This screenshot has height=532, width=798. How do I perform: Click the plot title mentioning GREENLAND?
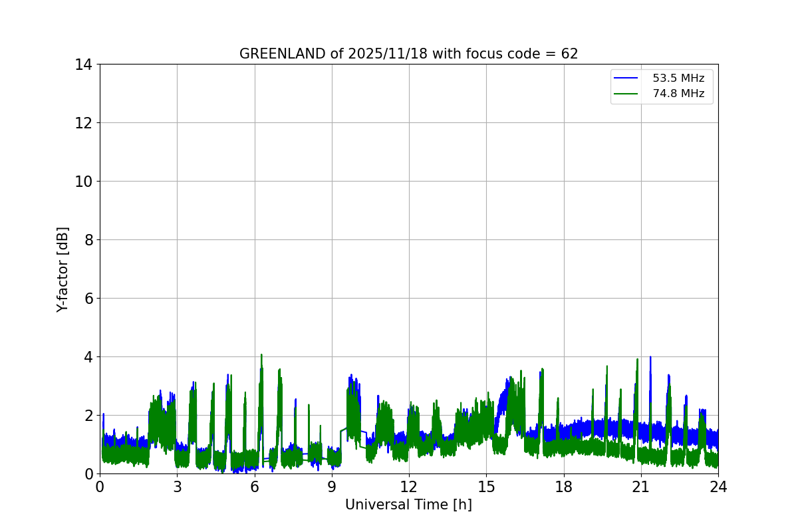(408, 54)
